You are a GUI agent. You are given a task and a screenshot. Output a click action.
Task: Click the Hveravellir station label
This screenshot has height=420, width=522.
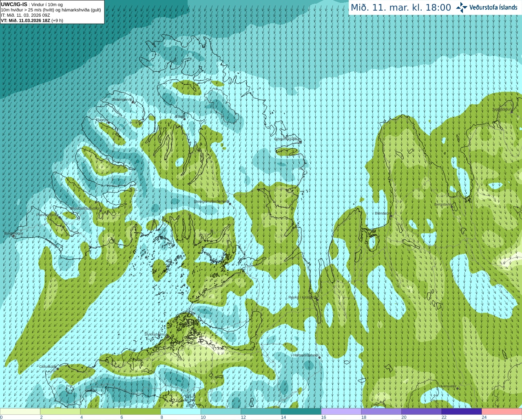click(448, 386)
